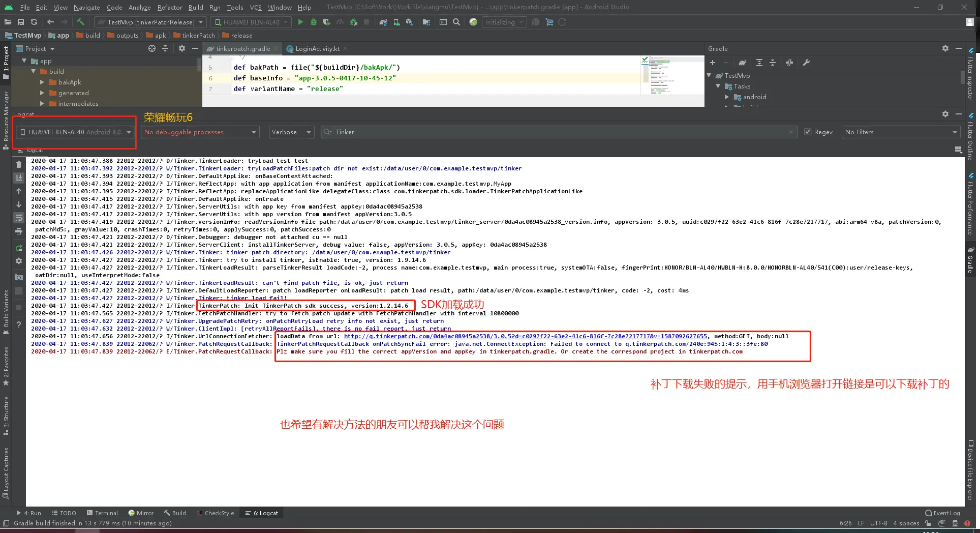This screenshot has width=980, height=533.
Task: Open the AVD Manager icon
Action: point(396,22)
